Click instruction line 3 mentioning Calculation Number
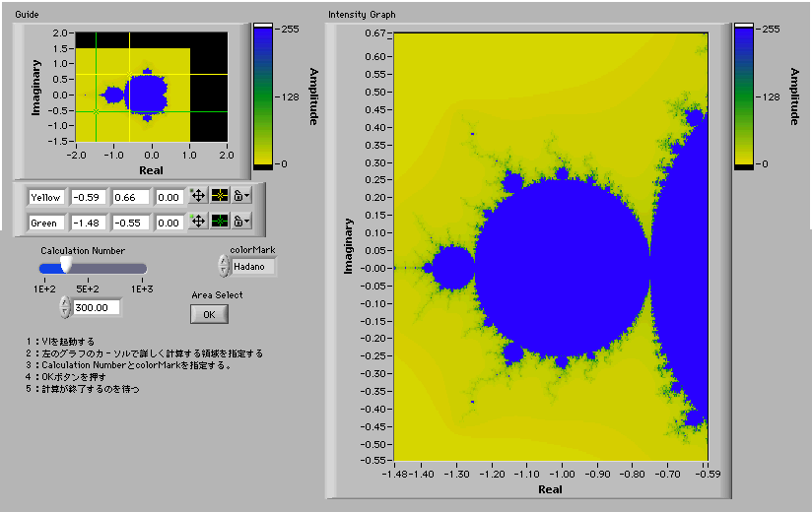 click(x=128, y=365)
